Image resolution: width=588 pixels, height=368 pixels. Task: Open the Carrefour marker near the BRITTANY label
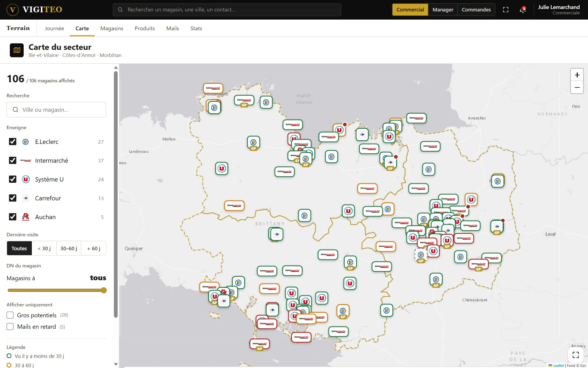277,234
